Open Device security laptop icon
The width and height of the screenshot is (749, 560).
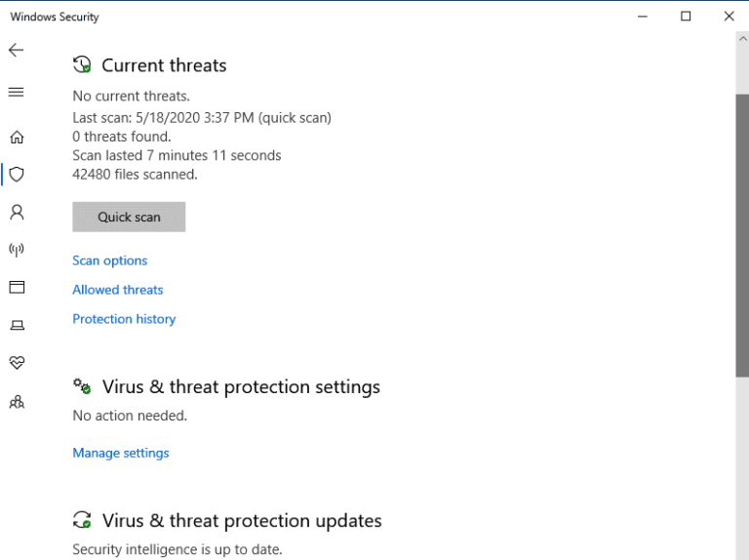pyautogui.click(x=16, y=325)
